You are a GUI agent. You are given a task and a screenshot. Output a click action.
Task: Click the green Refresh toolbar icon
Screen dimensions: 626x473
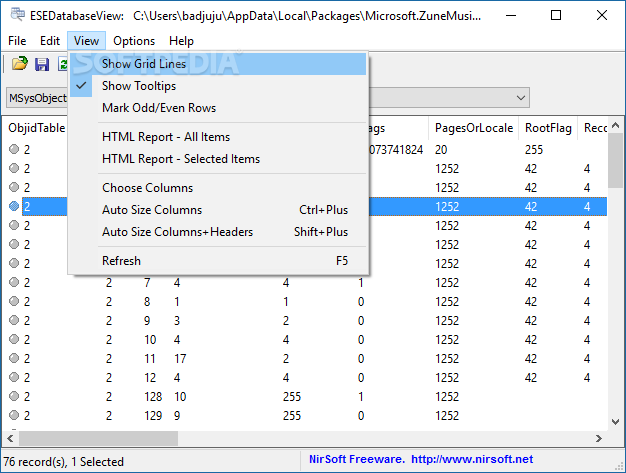point(63,64)
